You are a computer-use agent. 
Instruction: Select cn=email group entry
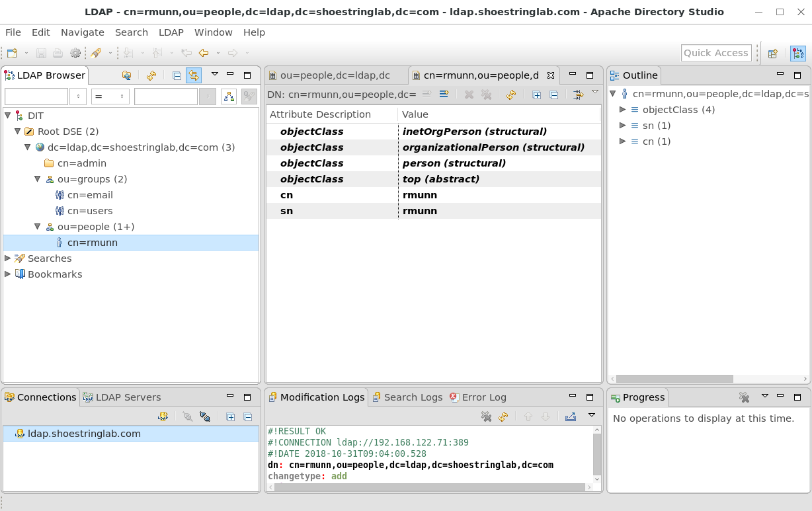[x=90, y=195]
